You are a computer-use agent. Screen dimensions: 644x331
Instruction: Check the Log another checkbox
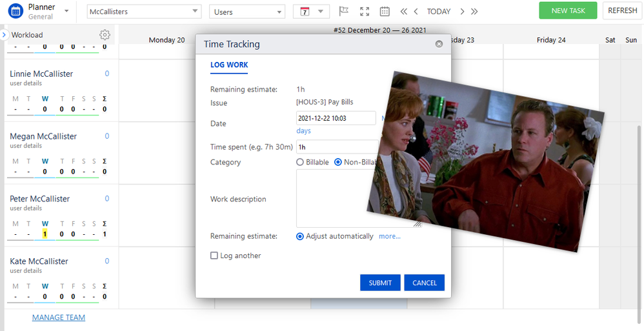[214, 256]
